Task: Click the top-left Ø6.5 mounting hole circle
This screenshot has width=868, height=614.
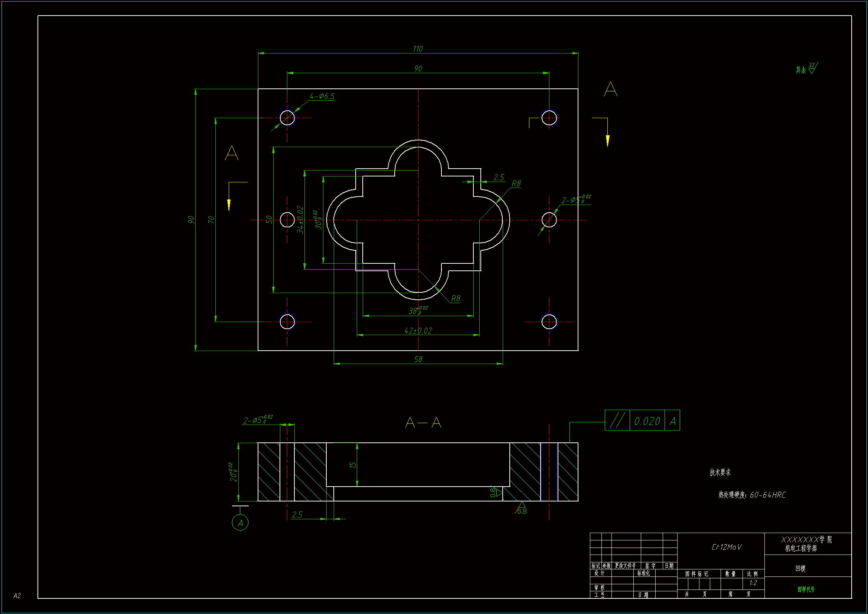Action: pyautogui.click(x=287, y=118)
